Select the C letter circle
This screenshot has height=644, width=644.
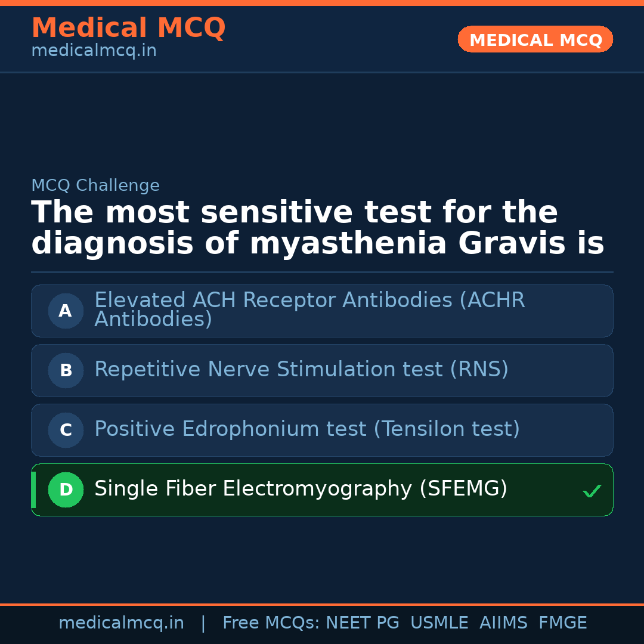coord(66,430)
